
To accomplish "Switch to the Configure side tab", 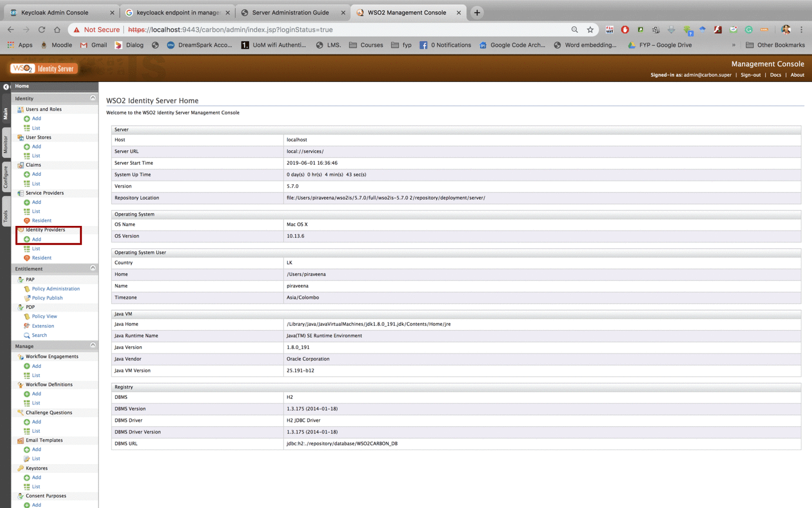I will click(6, 177).
